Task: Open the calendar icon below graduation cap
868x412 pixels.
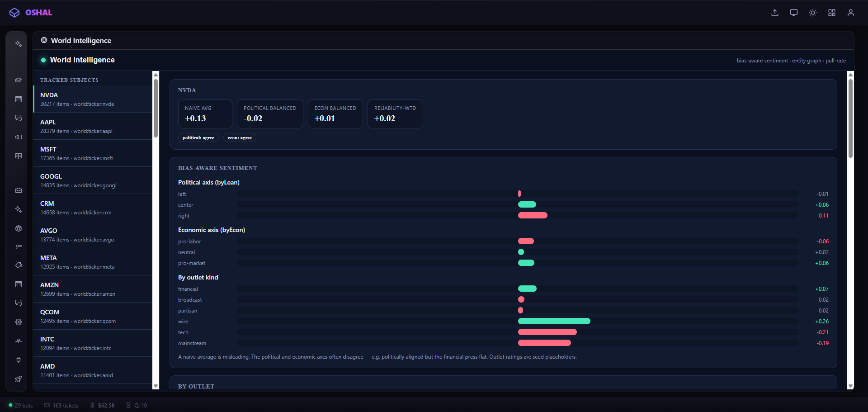Action: 19,99
